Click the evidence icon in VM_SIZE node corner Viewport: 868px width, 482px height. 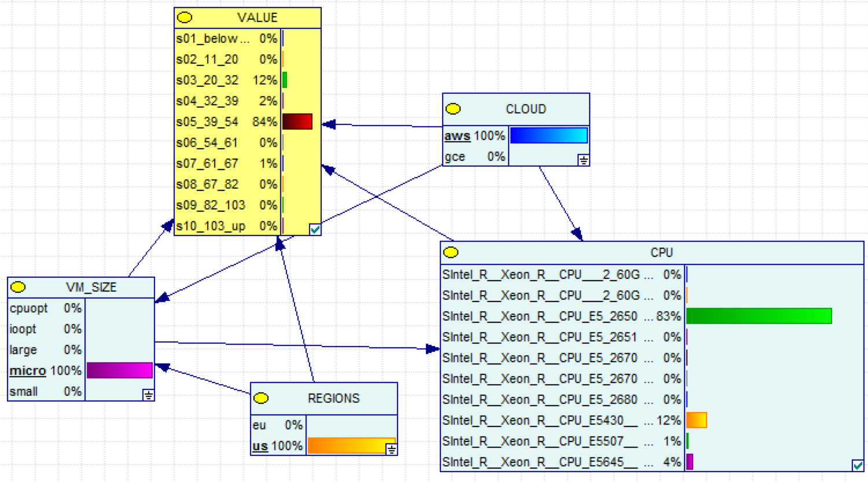click(148, 395)
